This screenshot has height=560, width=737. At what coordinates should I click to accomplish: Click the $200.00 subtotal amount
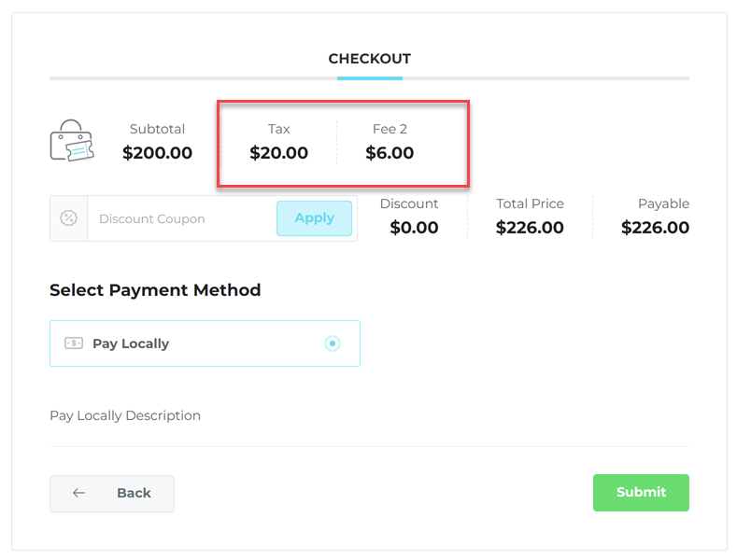pyautogui.click(x=157, y=153)
